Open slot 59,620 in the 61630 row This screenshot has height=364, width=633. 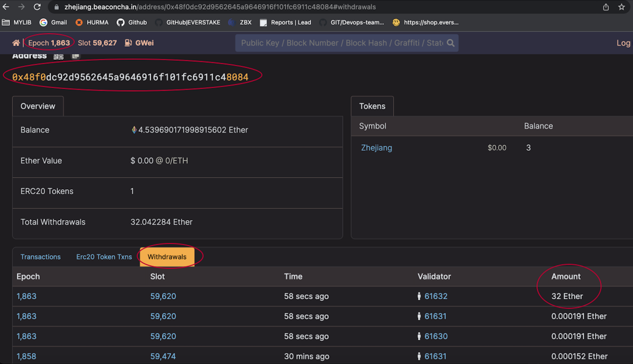click(163, 337)
